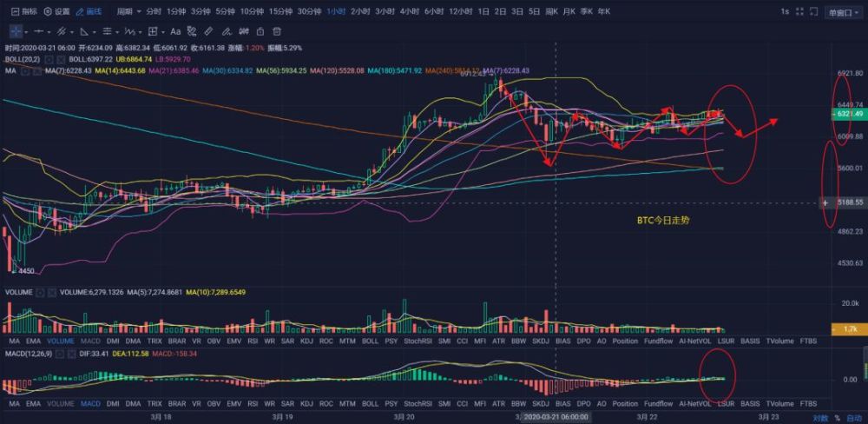Open the 指标 indicators menu
Screen dimensions: 868x424
24,11
